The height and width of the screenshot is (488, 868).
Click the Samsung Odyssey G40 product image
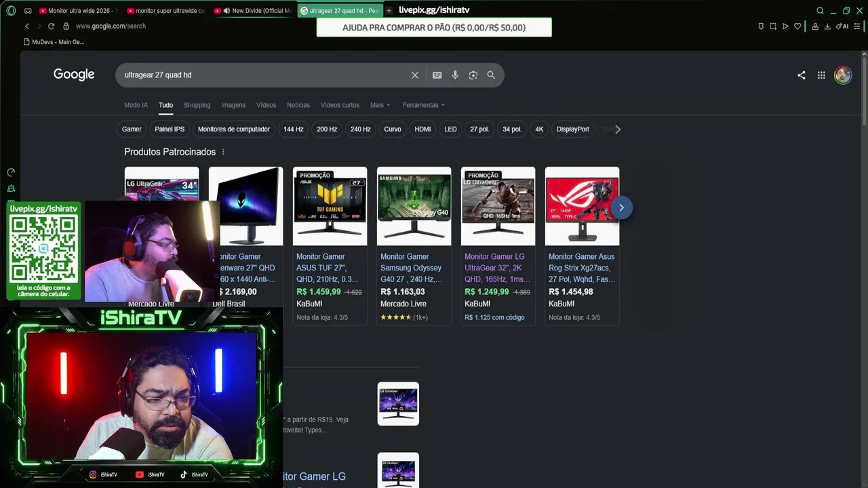click(x=414, y=206)
